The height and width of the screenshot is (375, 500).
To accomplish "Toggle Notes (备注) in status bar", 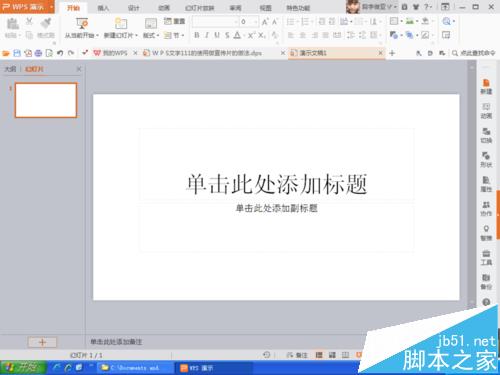I will pyautogui.click(x=297, y=355).
